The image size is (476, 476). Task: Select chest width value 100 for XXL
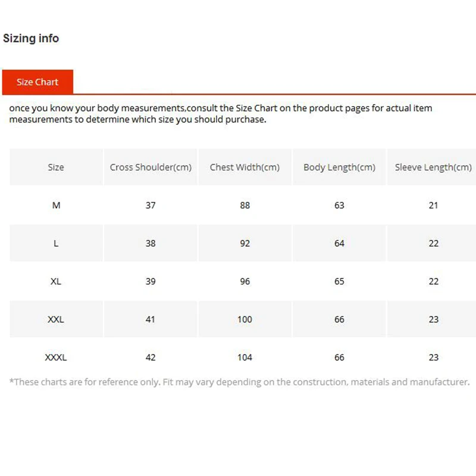(x=245, y=320)
